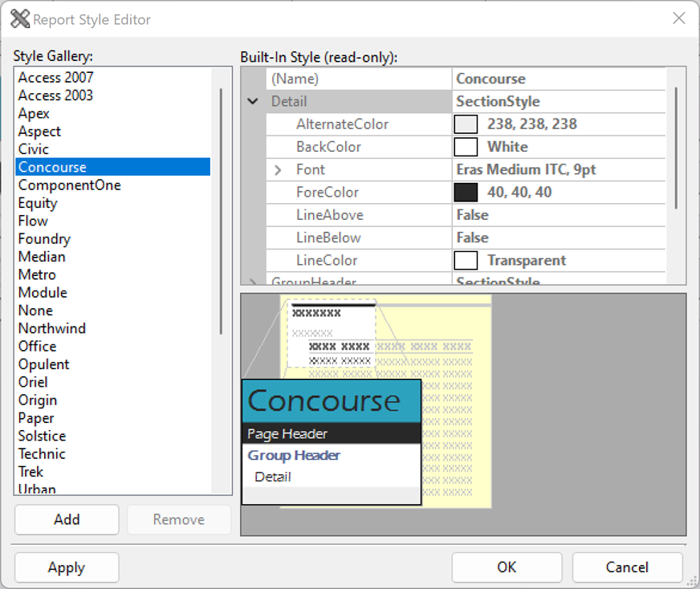Click the Style Gallery scrollbar

pyautogui.click(x=221, y=212)
